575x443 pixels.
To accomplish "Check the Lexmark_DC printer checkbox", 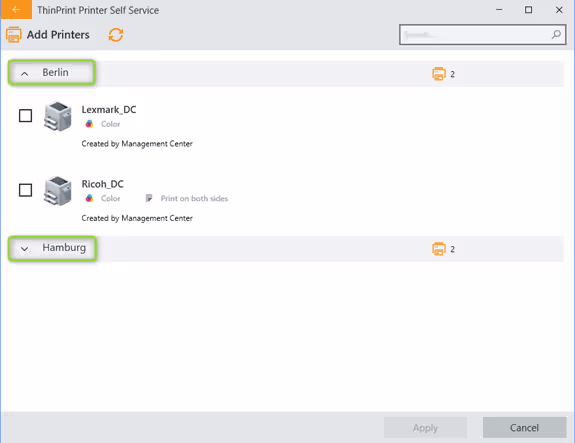I will 25,116.
